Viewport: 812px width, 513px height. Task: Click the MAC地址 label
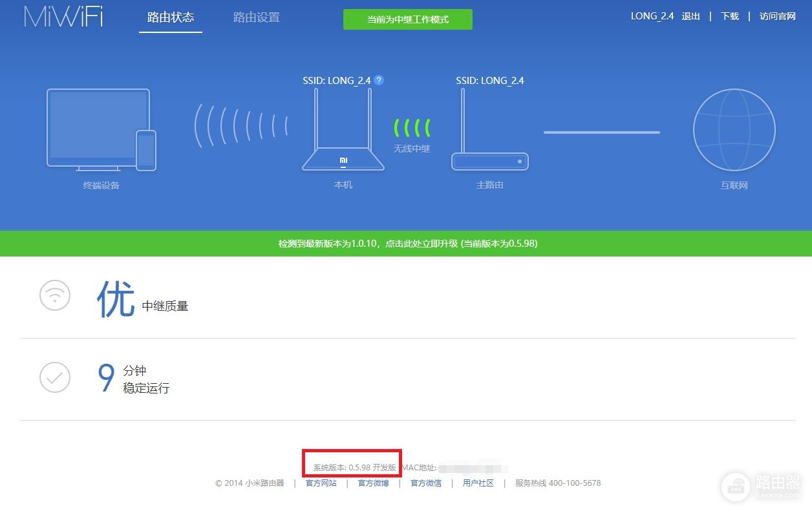click(x=420, y=467)
